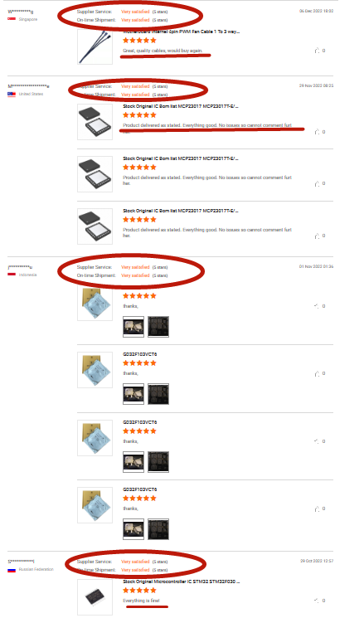Open the first Stock Original IC MCP23017 title
Viewport: 364px width, 618px height.
pos(181,106)
